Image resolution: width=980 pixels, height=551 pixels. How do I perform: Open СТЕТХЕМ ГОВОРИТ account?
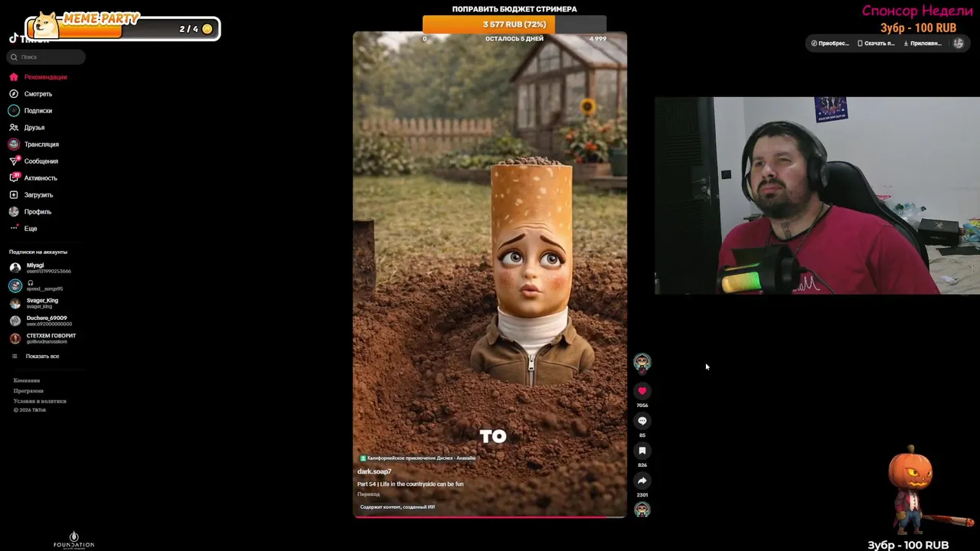click(42, 338)
